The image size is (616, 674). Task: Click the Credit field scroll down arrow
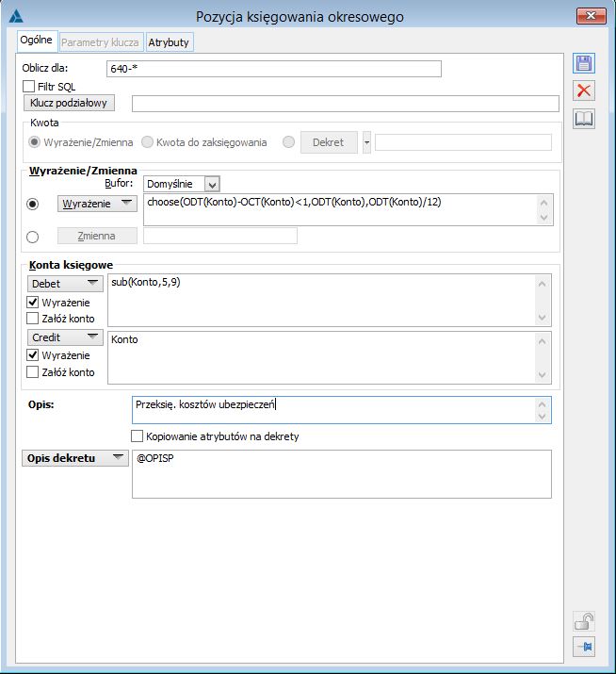coord(543,375)
